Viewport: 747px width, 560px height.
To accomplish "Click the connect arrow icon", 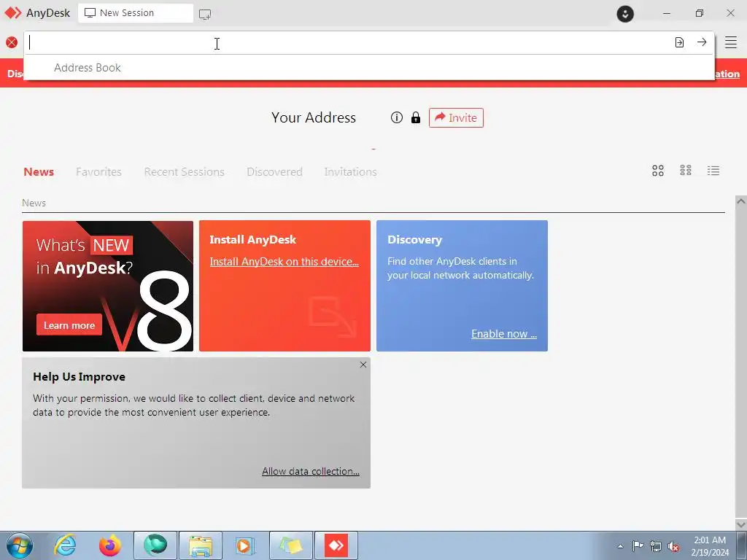I will (x=702, y=42).
